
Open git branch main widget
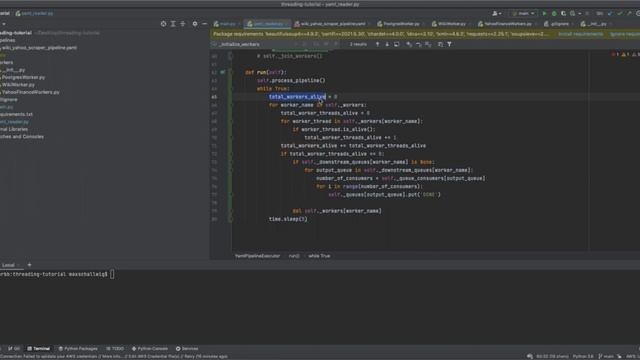pos(605,356)
